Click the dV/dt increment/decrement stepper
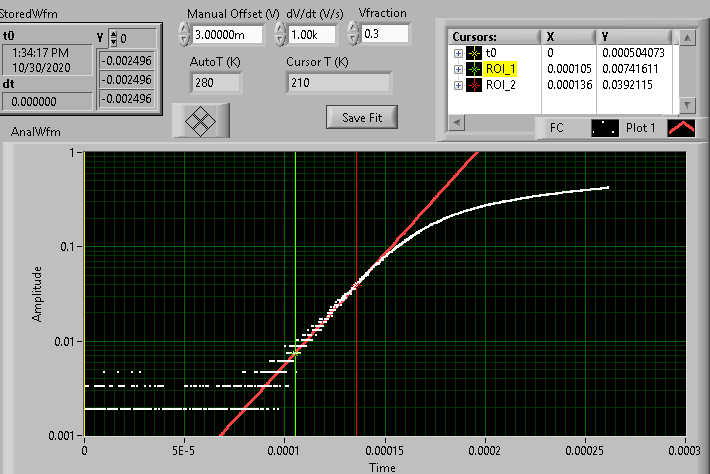The image size is (710, 474). (x=281, y=34)
